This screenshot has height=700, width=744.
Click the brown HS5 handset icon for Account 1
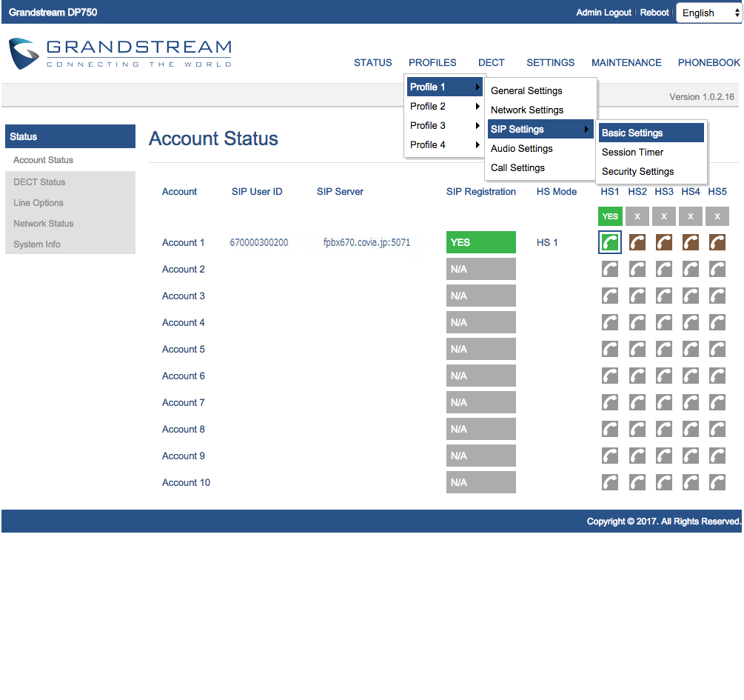[x=717, y=243]
